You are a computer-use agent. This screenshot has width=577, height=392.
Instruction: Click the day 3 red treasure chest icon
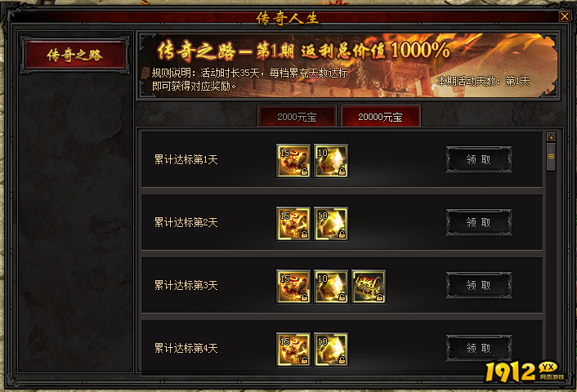click(293, 287)
